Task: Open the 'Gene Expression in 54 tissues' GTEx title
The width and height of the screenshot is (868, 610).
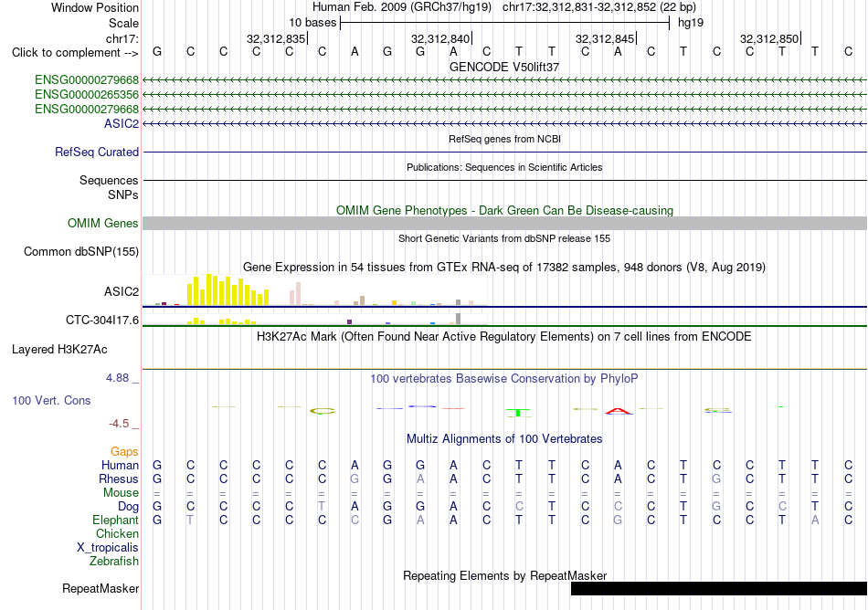Action: point(504,268)
